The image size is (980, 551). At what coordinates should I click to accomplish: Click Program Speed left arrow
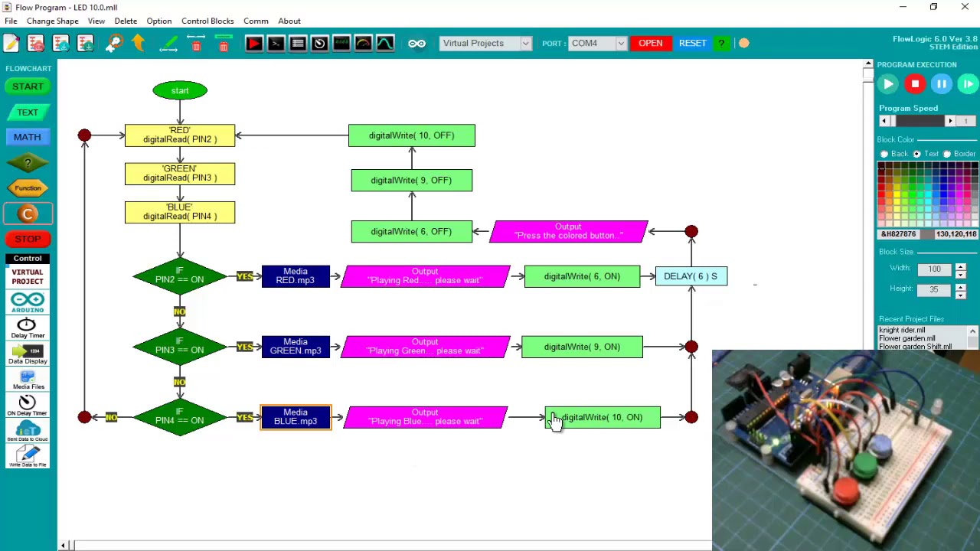884,121
